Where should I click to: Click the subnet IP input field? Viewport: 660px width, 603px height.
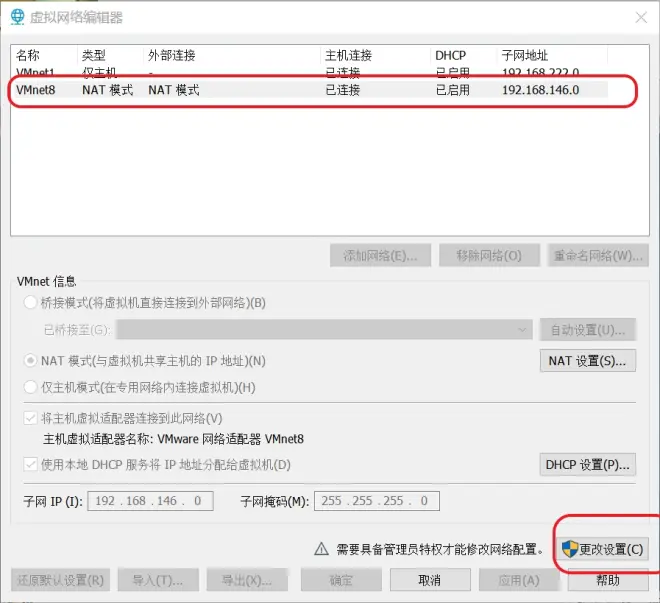[150, 501]
